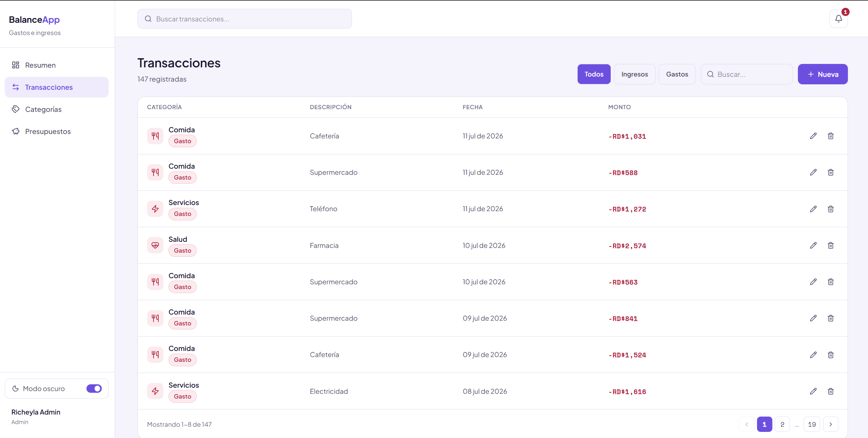
Task: Filter by Ingresos
Action: pyautogui.click(x=634, y=74)
